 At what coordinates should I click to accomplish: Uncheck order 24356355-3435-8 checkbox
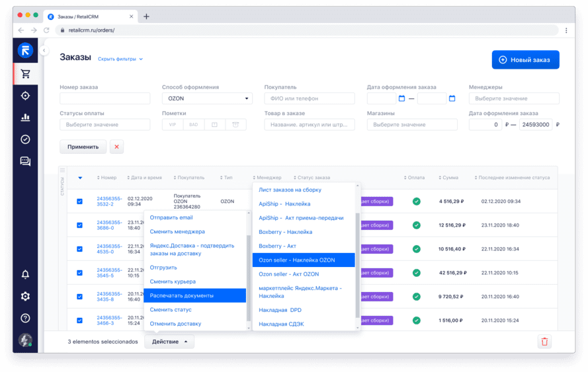pos(79,297)
